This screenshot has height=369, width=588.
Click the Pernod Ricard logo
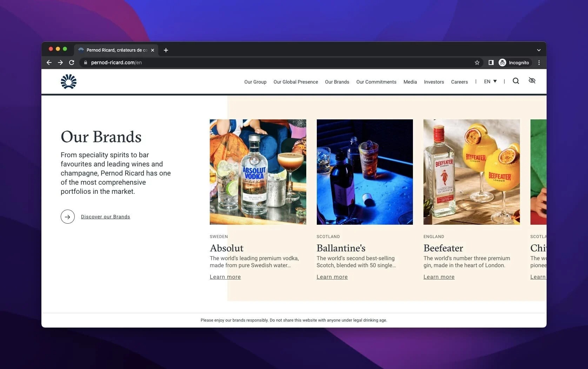point(69,81)
